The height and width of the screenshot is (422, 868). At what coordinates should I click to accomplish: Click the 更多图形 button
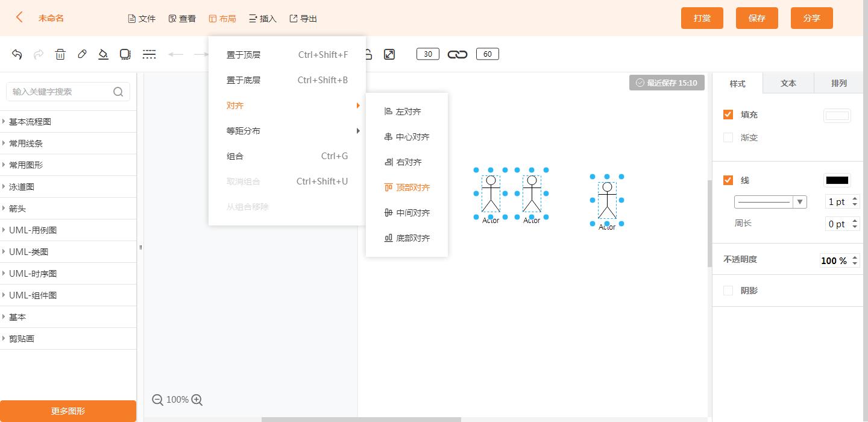point(68,411)
